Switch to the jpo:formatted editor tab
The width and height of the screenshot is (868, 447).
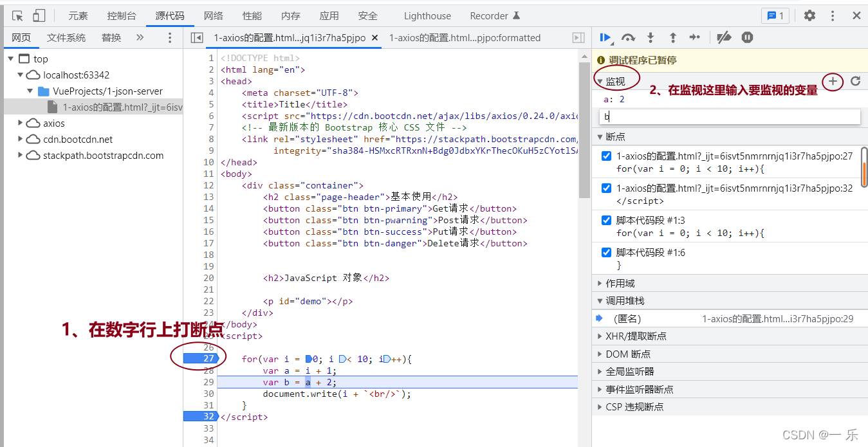pyautogui.click(x=465, y=38)
